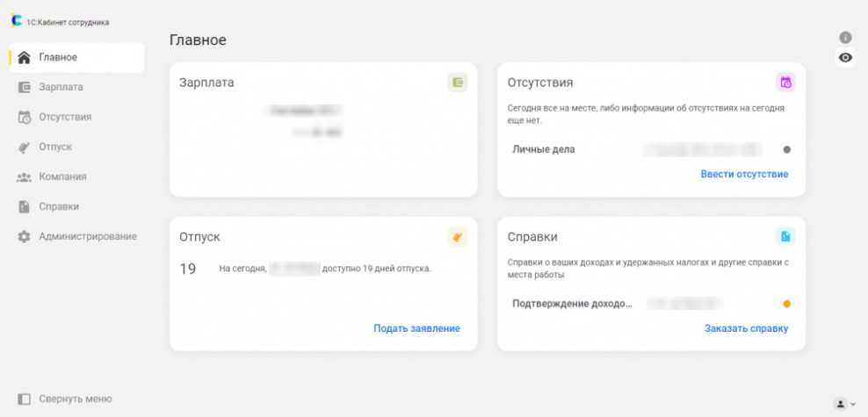Click the orange vacation icon on Отпуск card

click(457, 237)
